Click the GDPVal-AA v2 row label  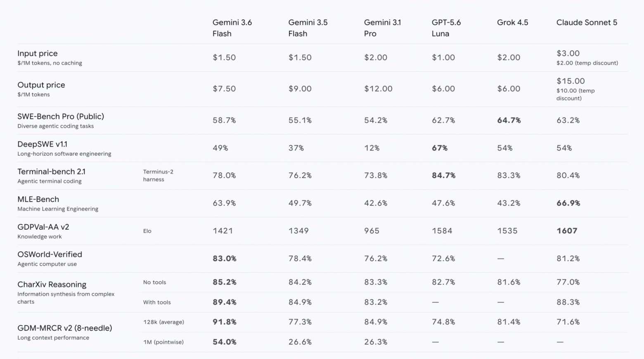click(43, 227)
